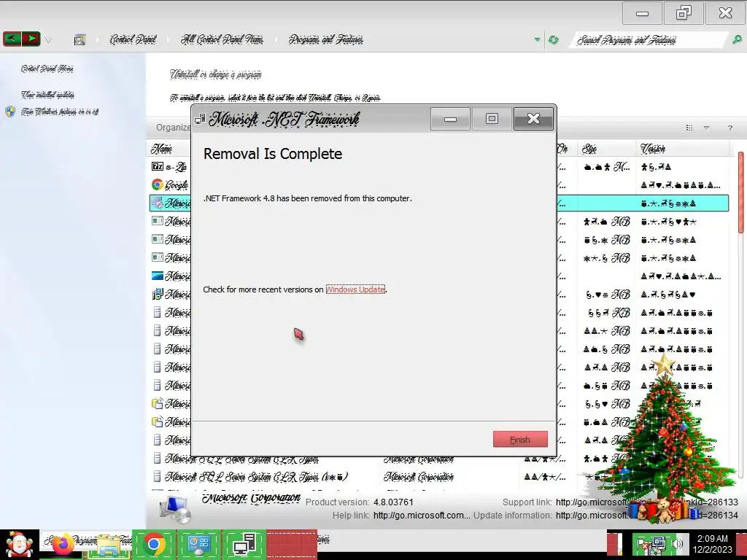Minimize the .NET Framework dialog
Image resolution: width=747 pixels, height=560 pixels.
click(x=450, y=119)
